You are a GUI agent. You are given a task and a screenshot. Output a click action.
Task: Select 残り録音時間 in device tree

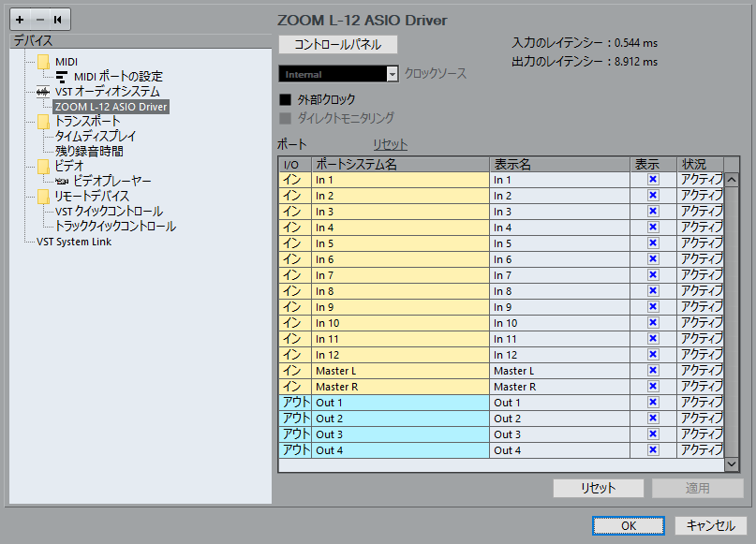coord(89,152)
